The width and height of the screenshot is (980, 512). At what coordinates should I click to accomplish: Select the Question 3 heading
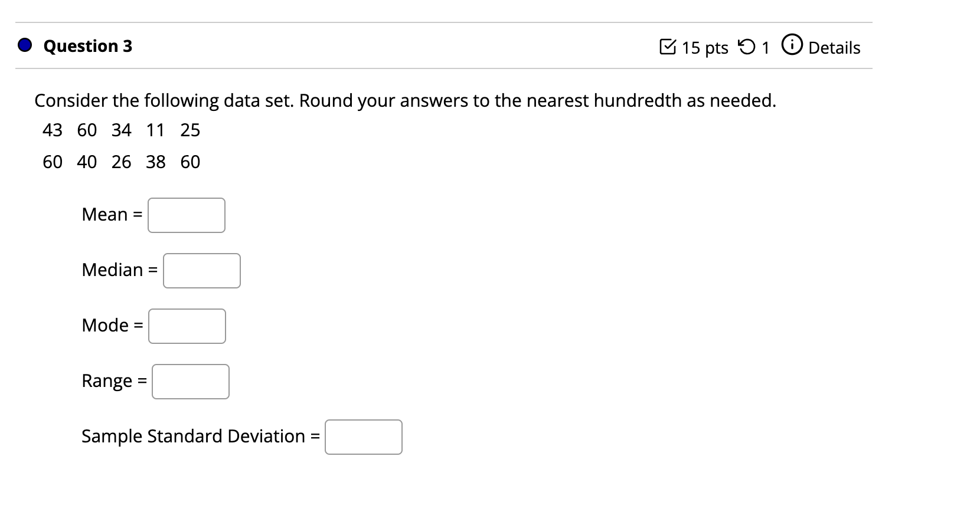(88, 46)
